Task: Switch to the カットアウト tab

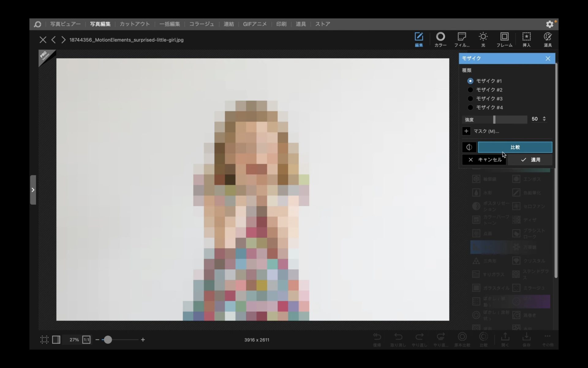Action: pos(135,24)
